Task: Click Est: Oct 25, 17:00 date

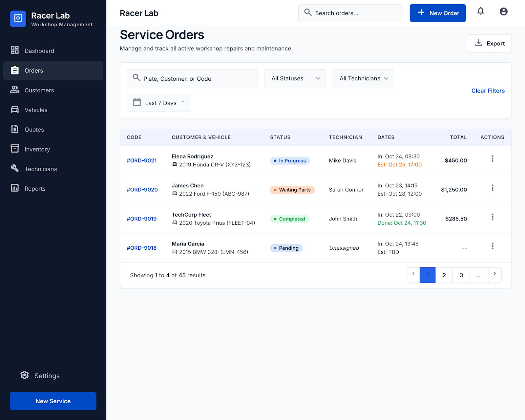Action: tap(399, 165)
